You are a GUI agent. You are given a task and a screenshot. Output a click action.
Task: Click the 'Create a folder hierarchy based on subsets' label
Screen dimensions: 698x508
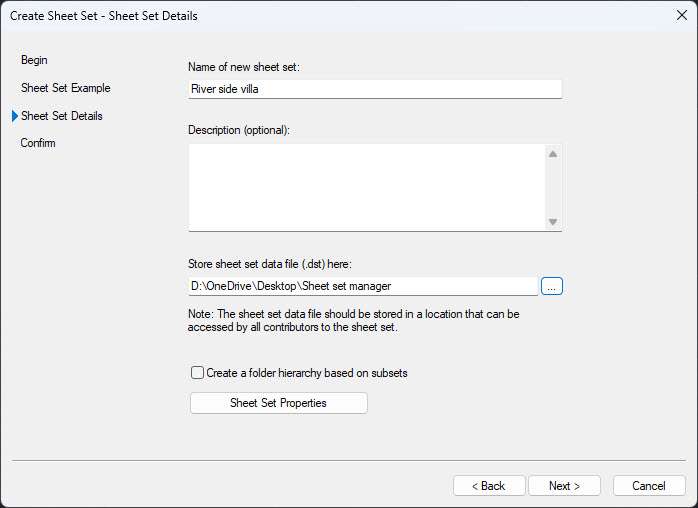306,373
